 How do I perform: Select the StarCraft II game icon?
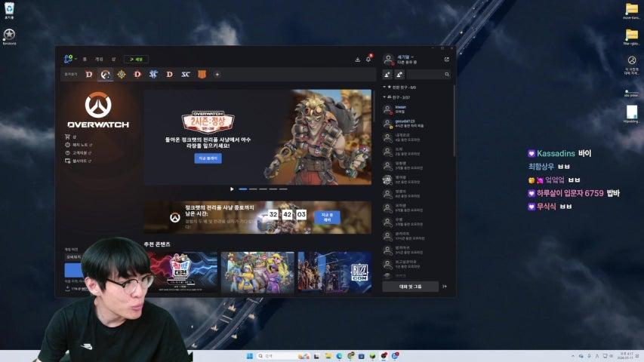[x=153, y=75]
